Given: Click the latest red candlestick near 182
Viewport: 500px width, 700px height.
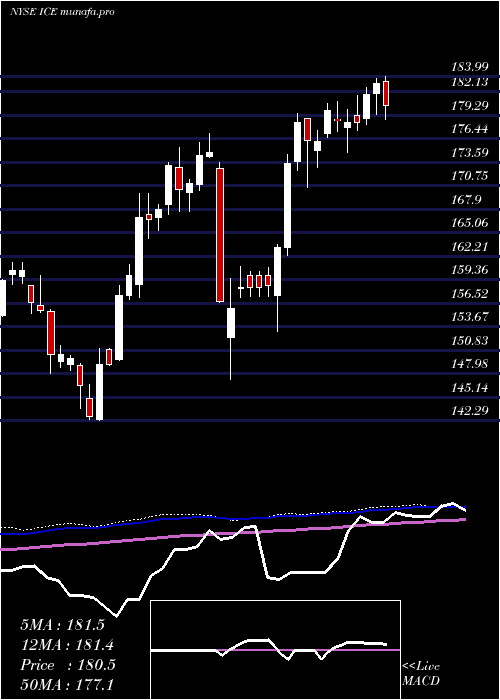Looking at the screenshot, I should [x=386, y=93].
